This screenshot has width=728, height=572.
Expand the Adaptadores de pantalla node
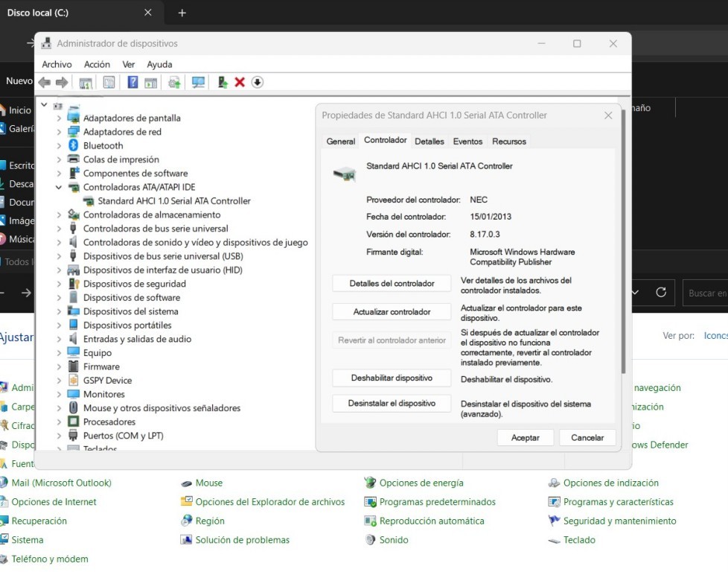(59, 118)
